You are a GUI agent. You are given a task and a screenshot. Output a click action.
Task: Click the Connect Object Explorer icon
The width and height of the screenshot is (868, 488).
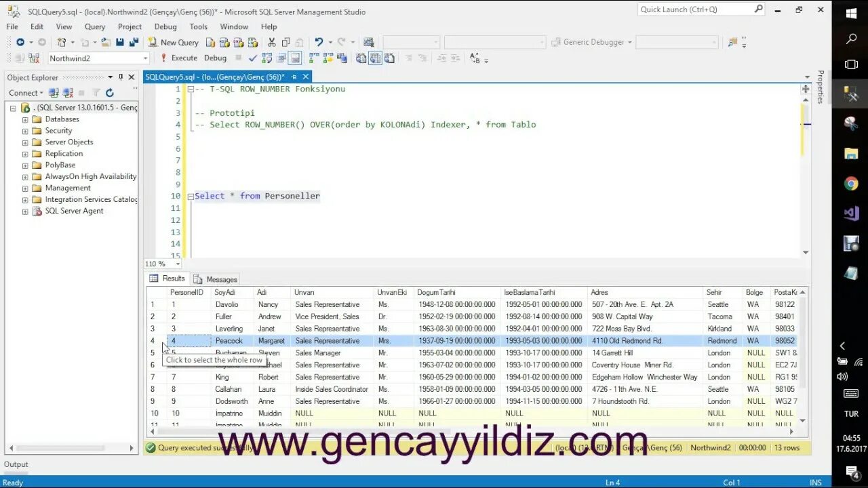coord(54,93)
